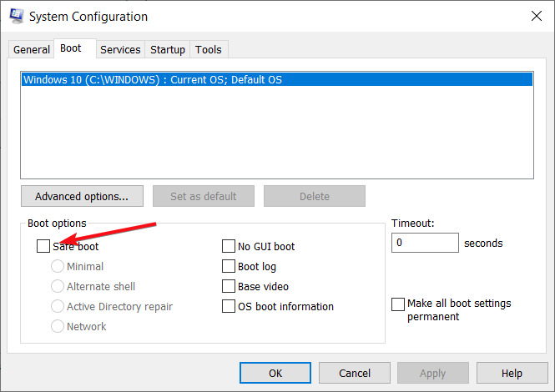Image resolution: width=555 pixels, height=392 pixels.
Task: Click the System Configuration title bar icon
Action: click(x=16, y=17)
